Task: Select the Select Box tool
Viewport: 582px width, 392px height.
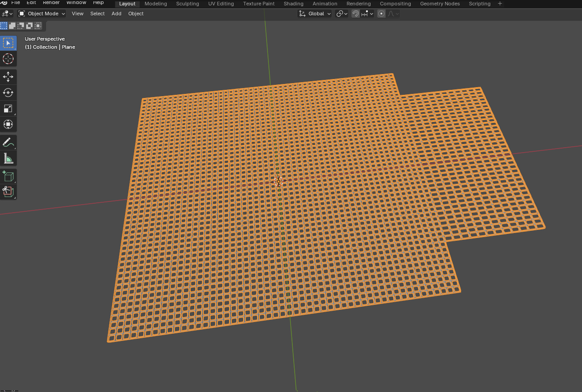Action: (x=8, y=43)
